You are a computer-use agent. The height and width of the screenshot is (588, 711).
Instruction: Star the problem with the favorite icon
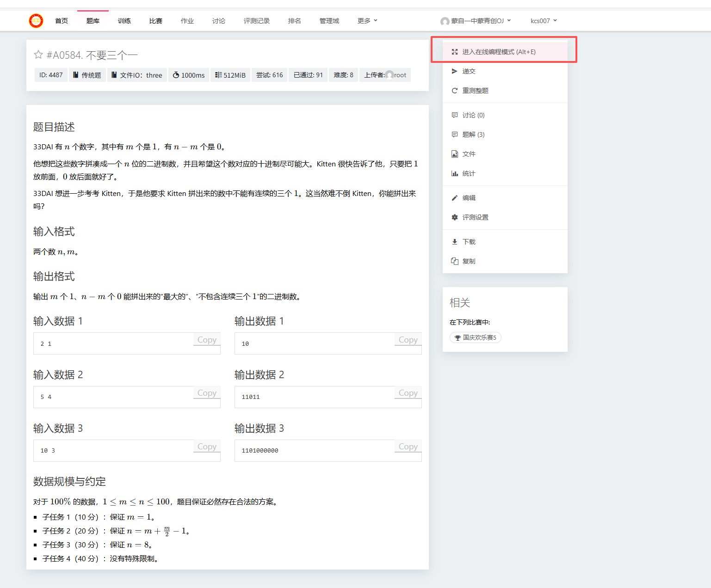38,55
